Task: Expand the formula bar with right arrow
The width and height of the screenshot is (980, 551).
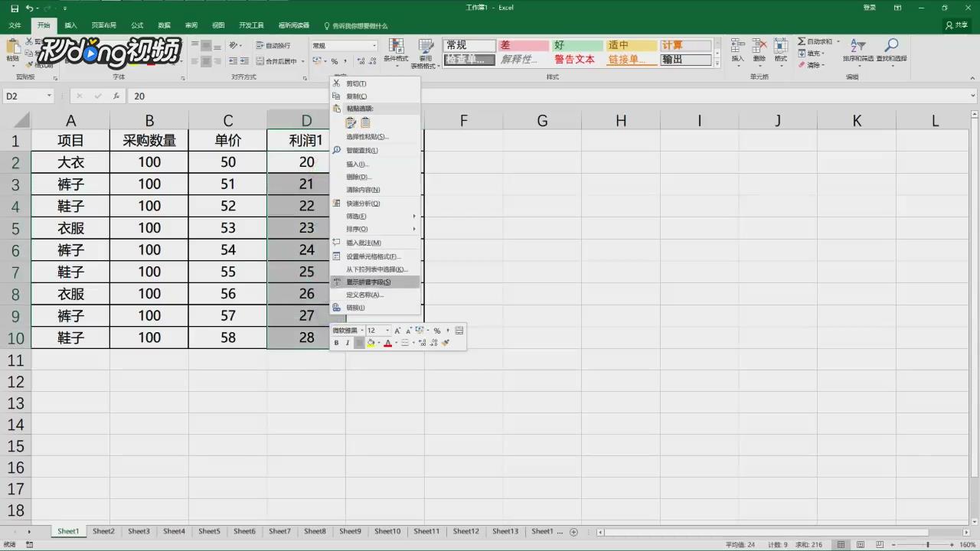Action: tap(972, 96)
